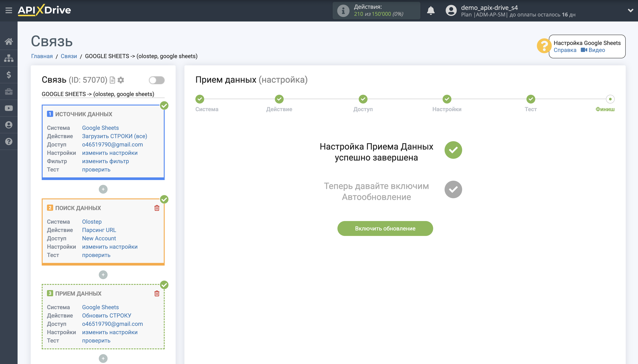Open notifications via the bell icon
Viewport: 638px width, 364px height.
click(431, 11)
